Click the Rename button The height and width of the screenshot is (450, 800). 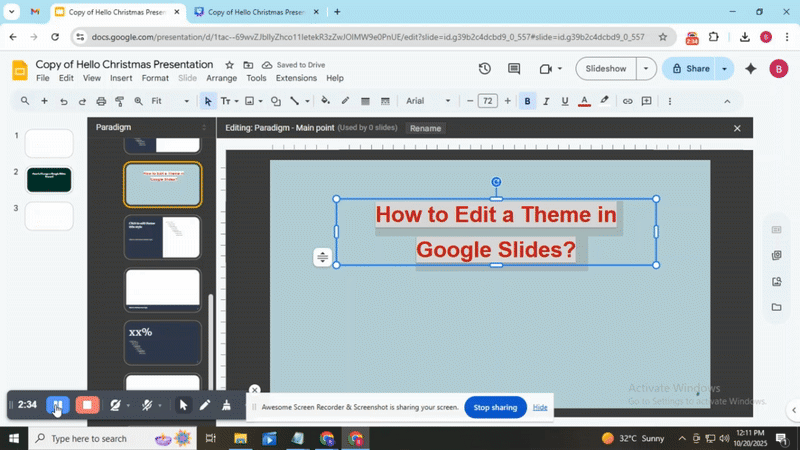pyautogui.click(x=425, y=128)
